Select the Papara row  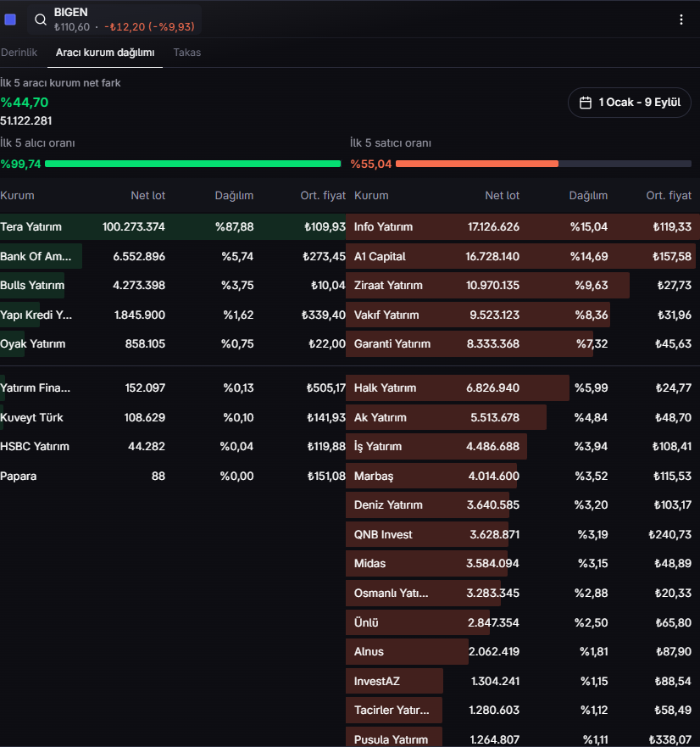173,476
